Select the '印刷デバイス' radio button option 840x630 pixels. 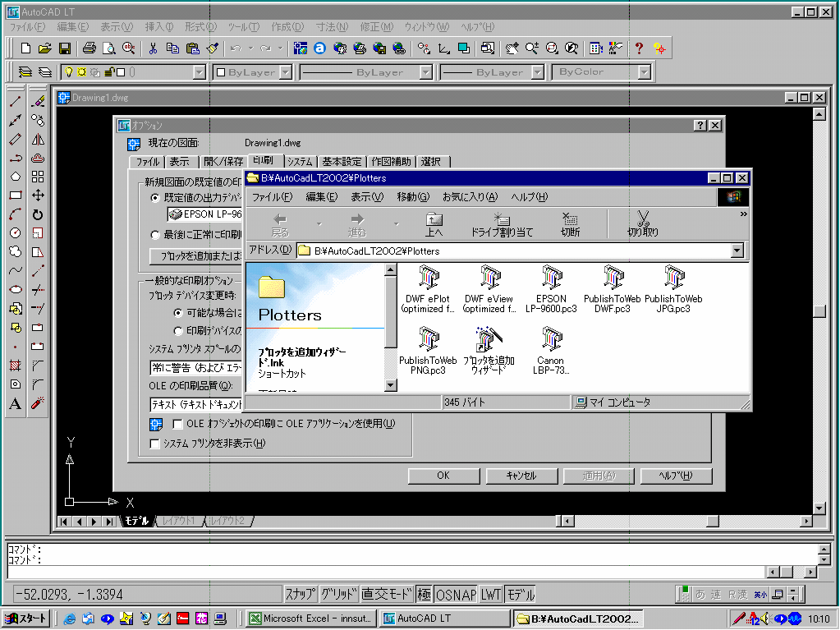click(x=178, y=330)
